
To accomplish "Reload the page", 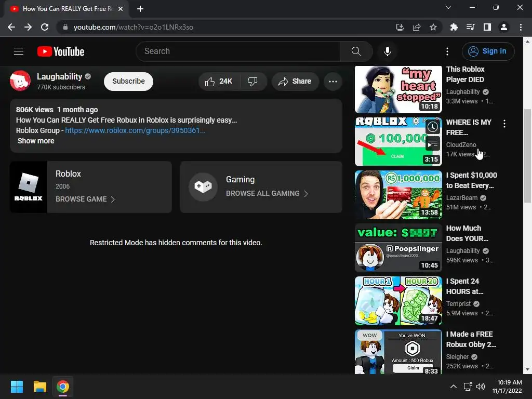I will point(45,27).
